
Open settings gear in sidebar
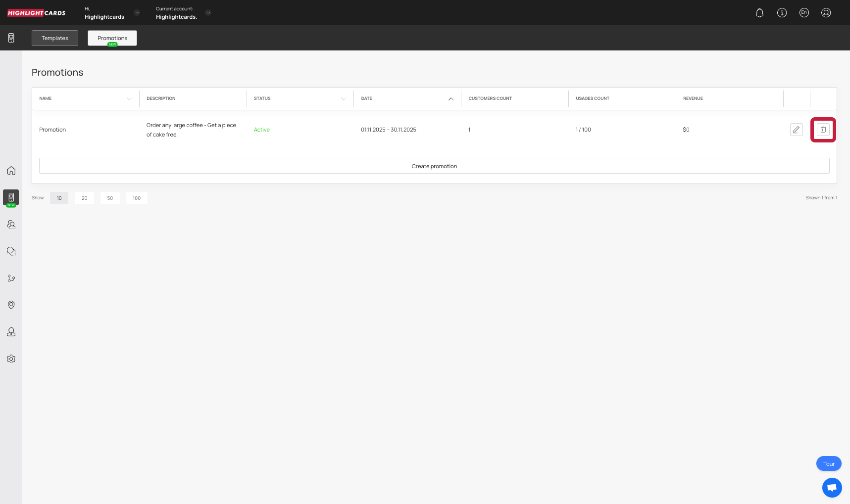tap(11, 359)
